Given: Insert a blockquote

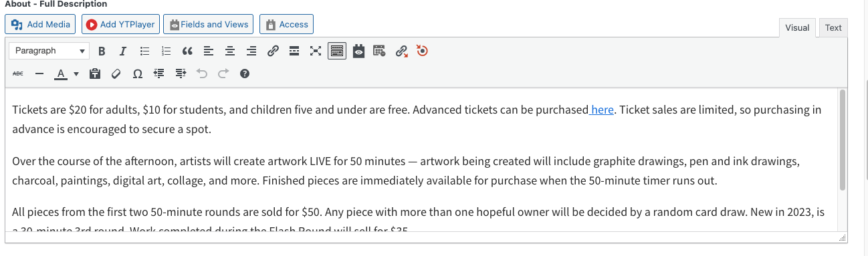Looking at the screenshot, I should coord(187,51).
